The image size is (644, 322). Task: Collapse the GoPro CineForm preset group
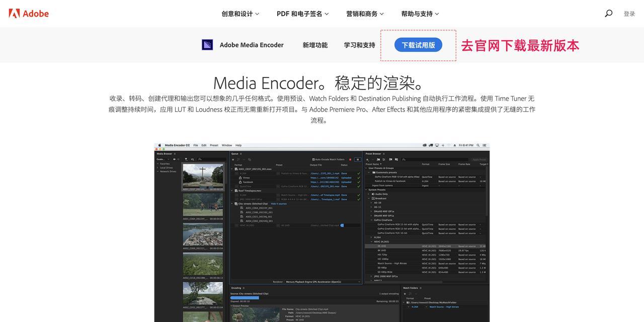point(371,220)
